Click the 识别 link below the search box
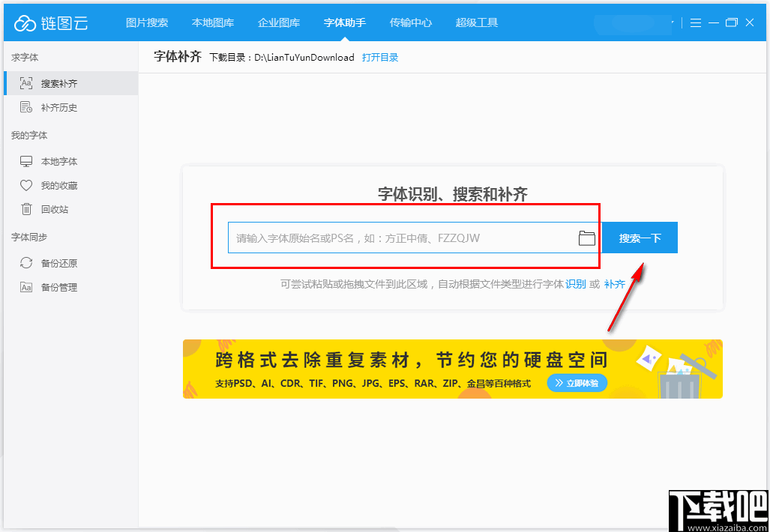 [576, 284]
